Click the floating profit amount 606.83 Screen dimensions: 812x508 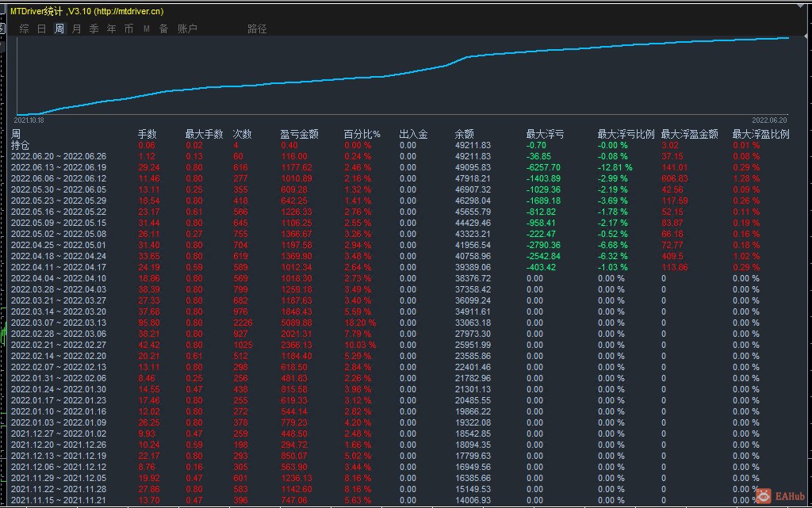click(x=675, y=178)
